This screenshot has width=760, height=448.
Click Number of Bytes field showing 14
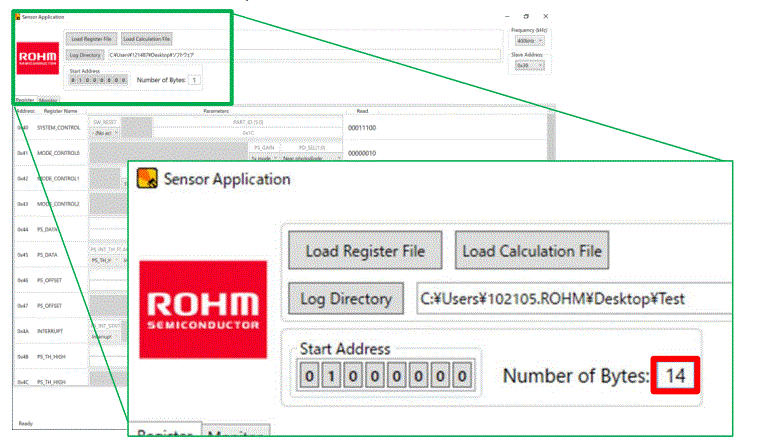(675, 375)
